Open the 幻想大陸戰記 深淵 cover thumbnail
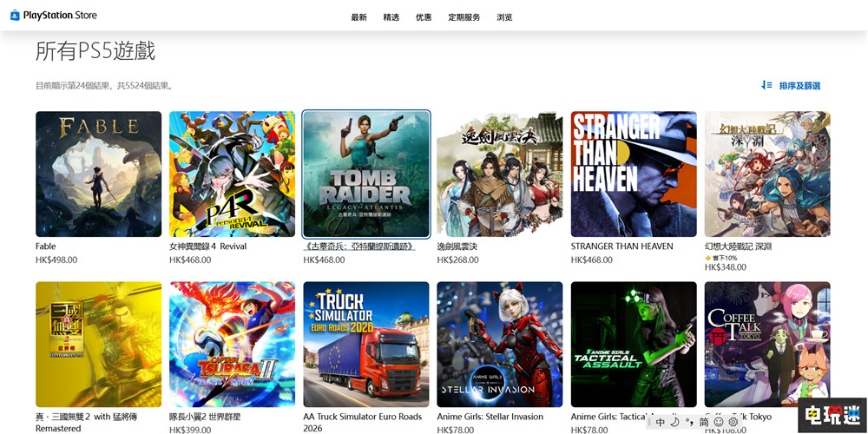Viewport: 868px width, 434px height. pos(767,174)
